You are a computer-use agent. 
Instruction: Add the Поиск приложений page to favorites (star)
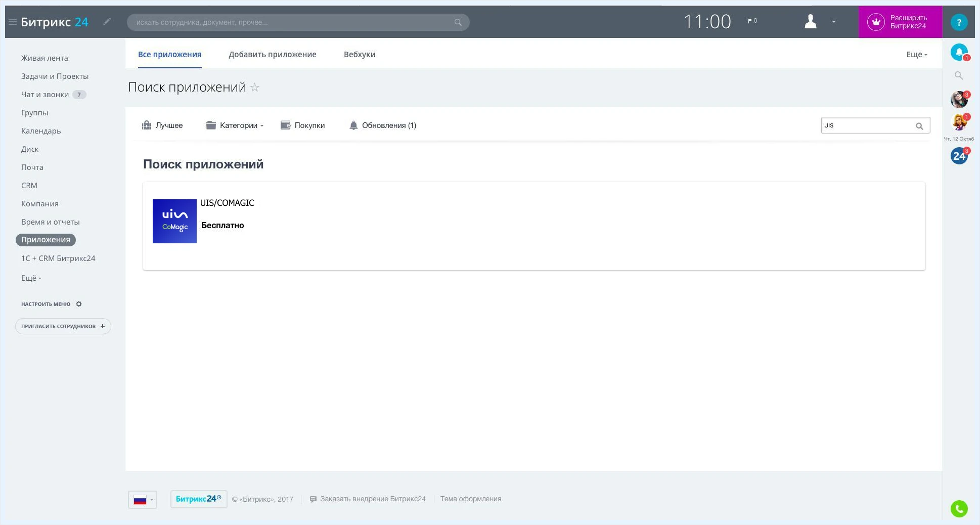(255, 88)
